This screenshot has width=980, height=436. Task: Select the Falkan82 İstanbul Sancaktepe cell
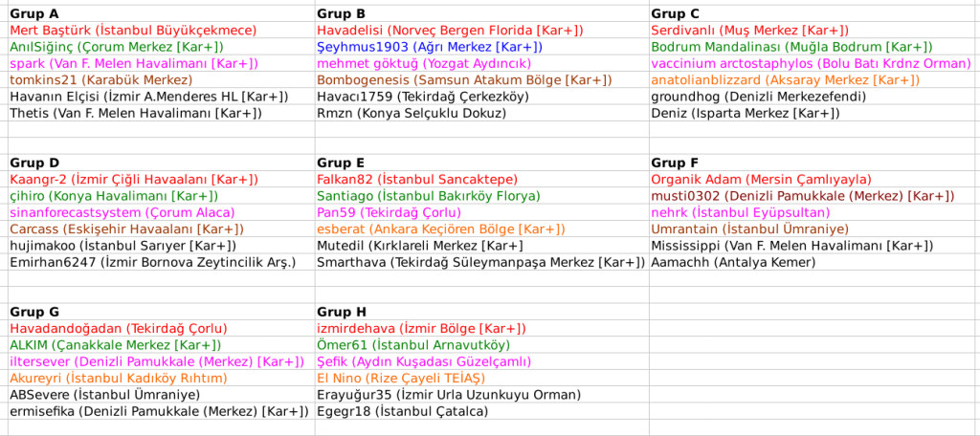pos(417,180)
